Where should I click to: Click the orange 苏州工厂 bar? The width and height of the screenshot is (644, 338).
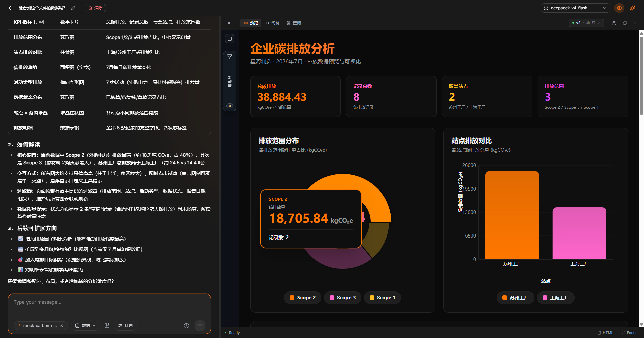click(512, 215)
